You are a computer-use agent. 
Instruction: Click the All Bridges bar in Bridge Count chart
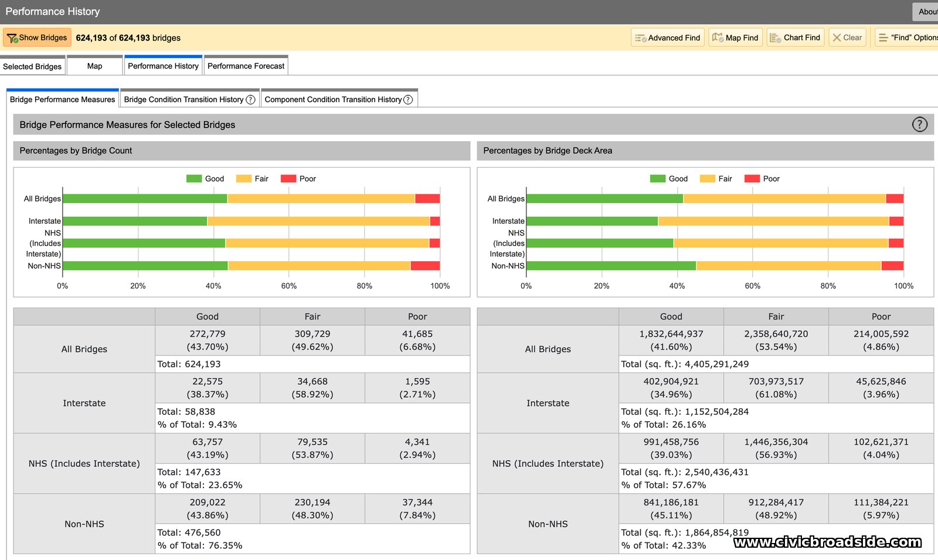coord(251,199)
